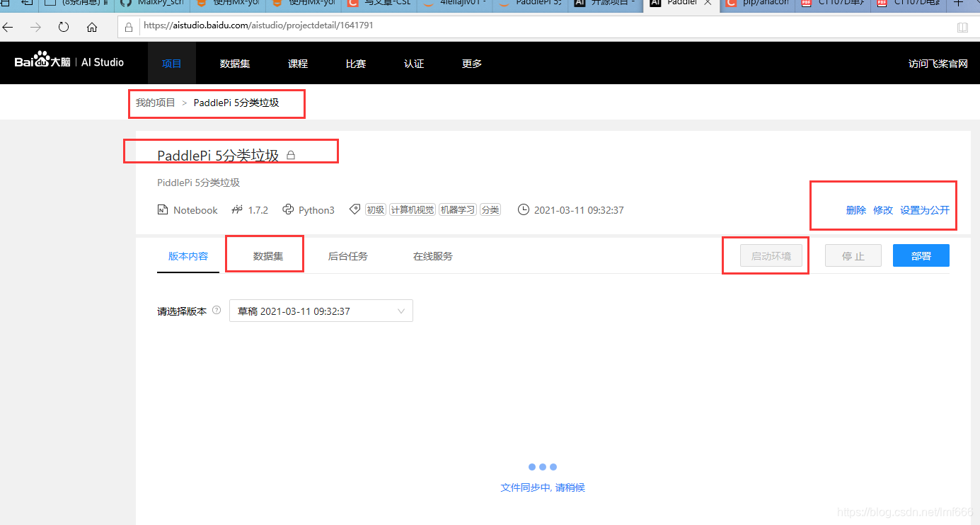Click the 计算机视觉 tag

click(413, 210)
